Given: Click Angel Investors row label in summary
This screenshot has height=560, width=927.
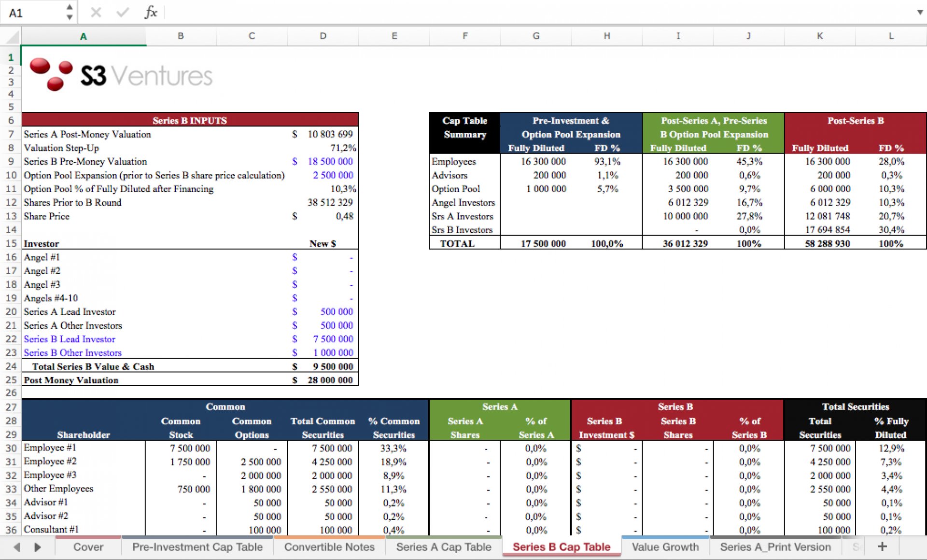Looking at the screenshot, I should pos(463,202).
